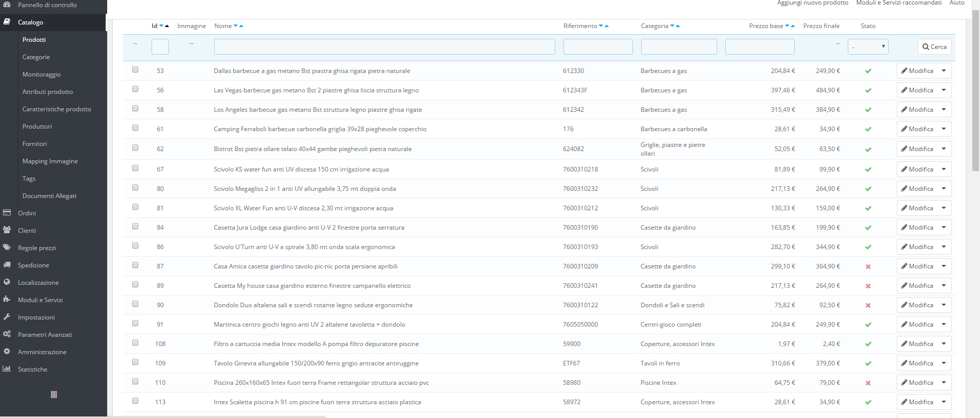This screenshot has height=418, width=980.
Task: Click the Clienti people icon
Action: 7,230
